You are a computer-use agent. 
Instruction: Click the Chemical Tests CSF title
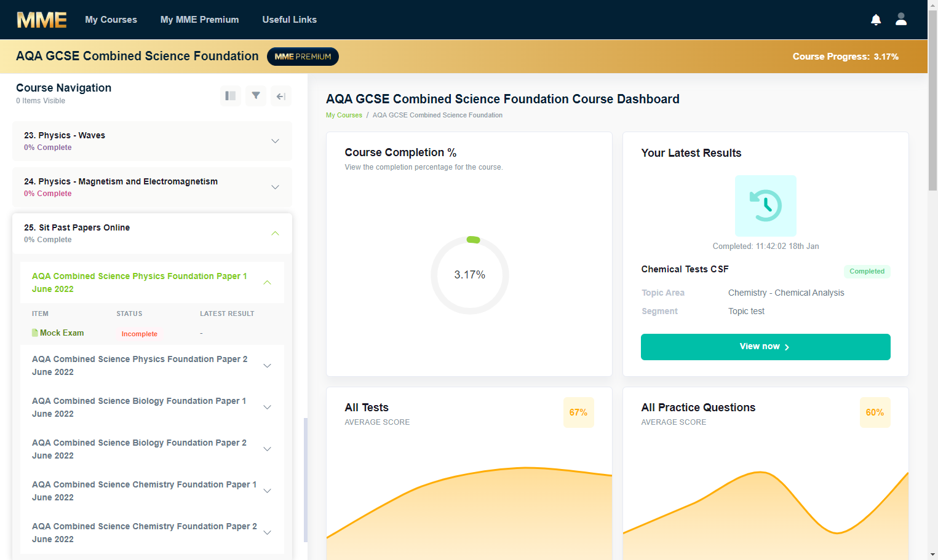pos(685,269)
